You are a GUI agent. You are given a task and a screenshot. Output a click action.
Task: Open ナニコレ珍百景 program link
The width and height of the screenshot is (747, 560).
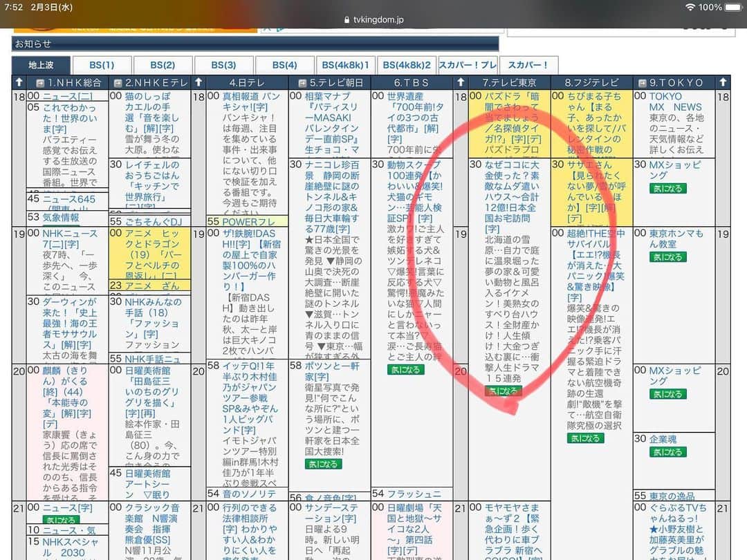point(331,197)
